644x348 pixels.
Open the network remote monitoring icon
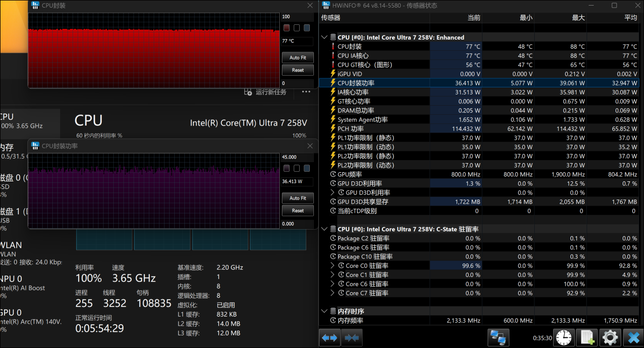pos(498,337)
